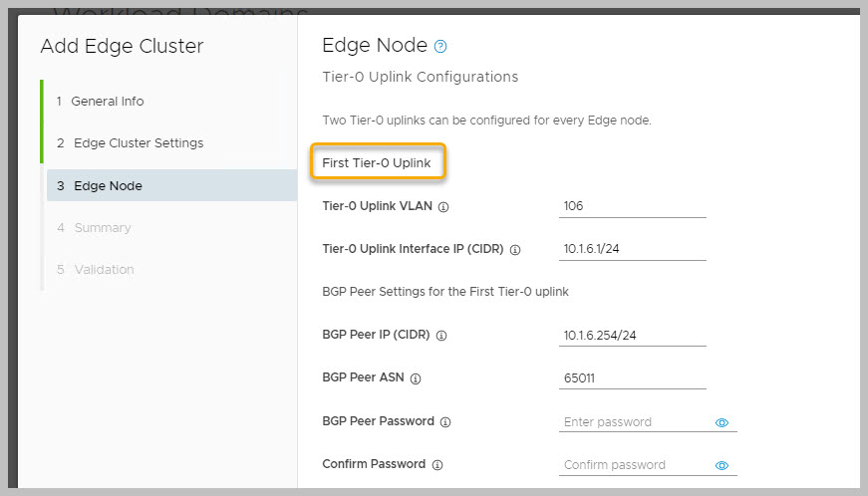The width and height of the screenshot is (868, 496).
Task: Toggle visibility of the Confirm Password field
Action: coord(723,465)
